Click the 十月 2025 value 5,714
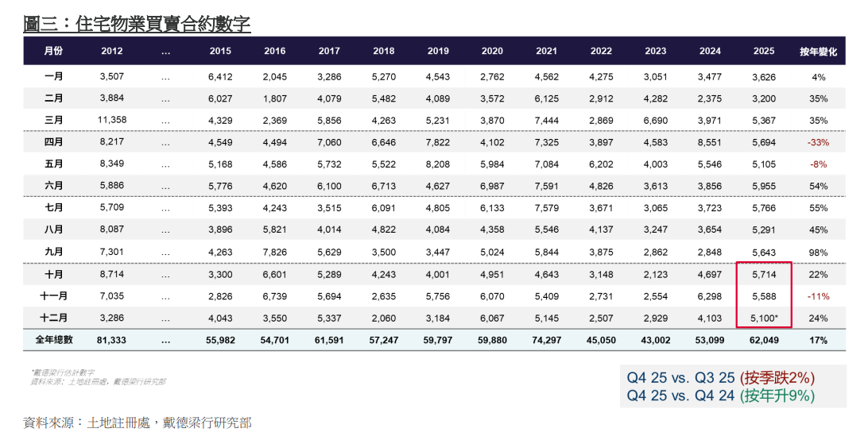The height and width of the screenshot is (440, 868). pos(764,274)
